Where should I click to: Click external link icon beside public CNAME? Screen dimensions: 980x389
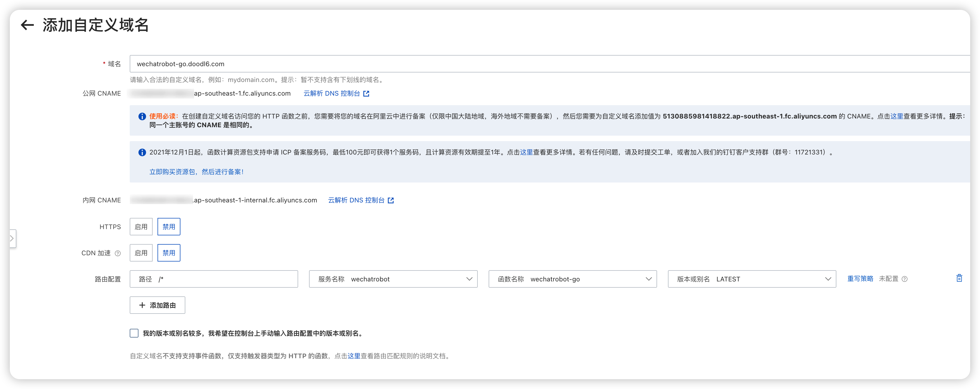click(x=366, y=93)
